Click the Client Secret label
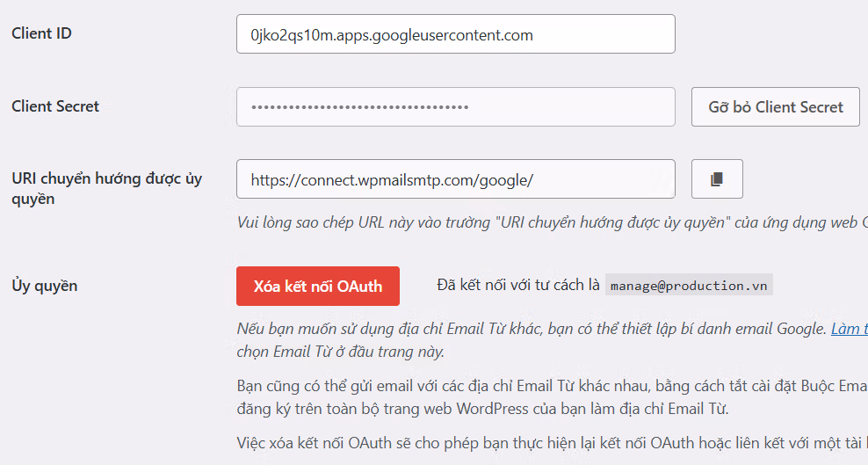The image size is (868, 465). [55, 106]
